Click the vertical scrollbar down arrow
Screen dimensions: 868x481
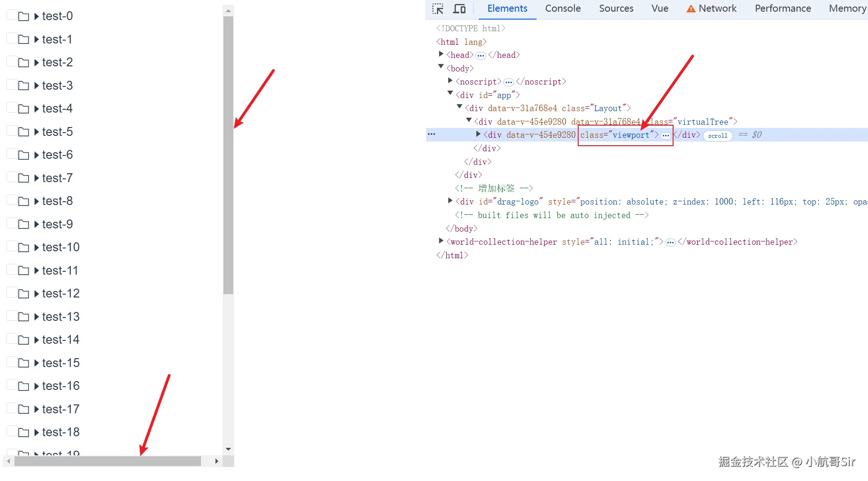click(x=228, y=449)
